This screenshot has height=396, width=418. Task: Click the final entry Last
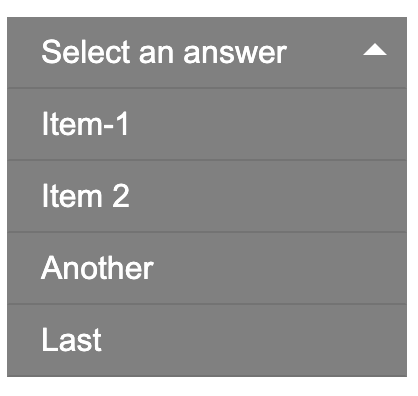207,340
